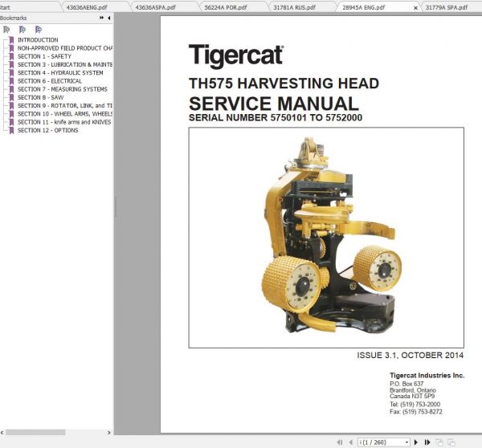Viewport: 482px width, 448px height.
Task: Click the Tigercat logo on the page
Action: 236,55
